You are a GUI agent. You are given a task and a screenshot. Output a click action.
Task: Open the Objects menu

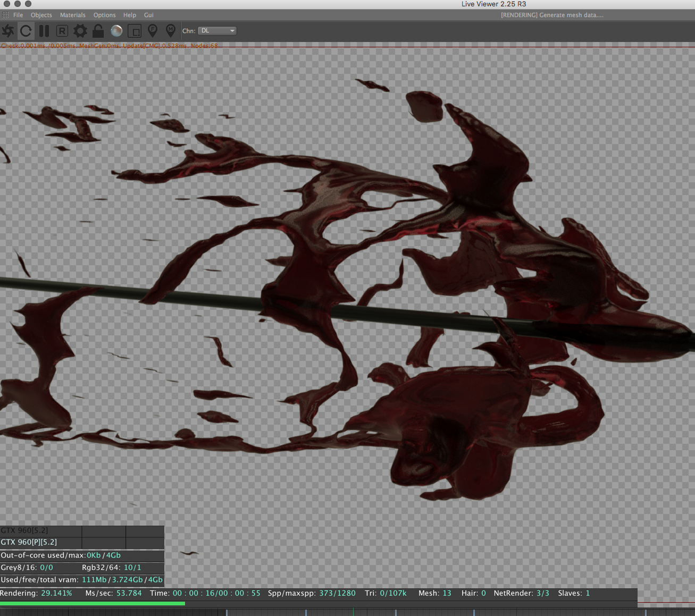pyautogui.click(x=41, y=15)
